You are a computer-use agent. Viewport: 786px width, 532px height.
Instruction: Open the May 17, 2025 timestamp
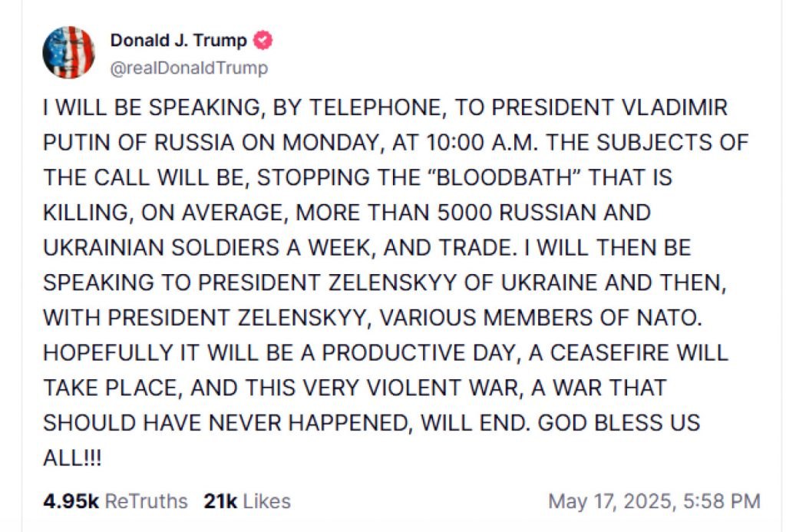[654, 501]
